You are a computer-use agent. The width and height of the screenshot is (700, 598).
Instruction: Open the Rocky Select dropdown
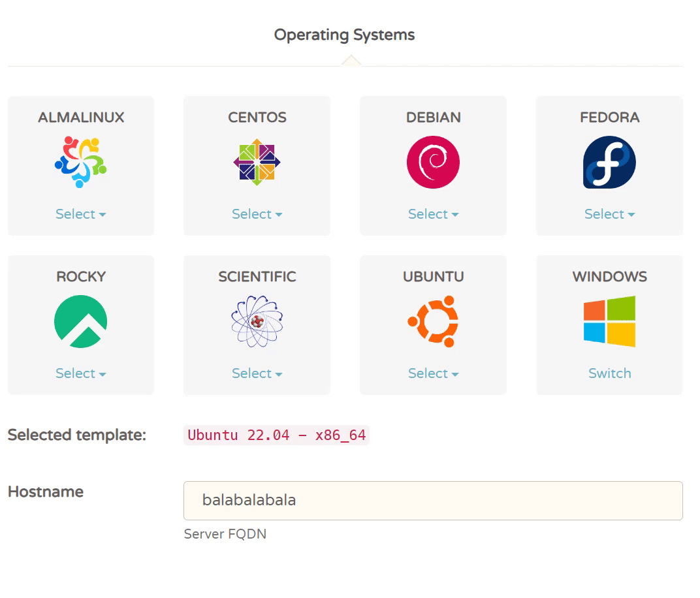80,373
